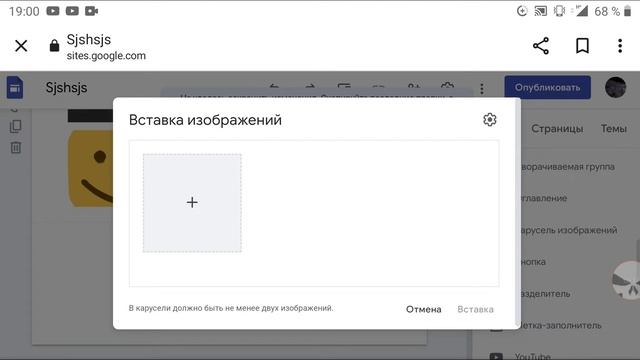This screenshot has height=360, width=640.
Task: Tap the battery status icon
Action: click(627, 11)
